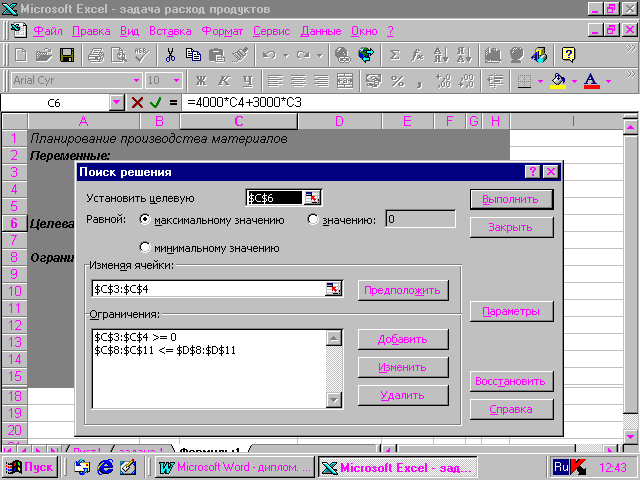This screenshot has height=480, width=640.
Task: Open the Fill Color dropdown arrow
Action: (x=574, y=81)
